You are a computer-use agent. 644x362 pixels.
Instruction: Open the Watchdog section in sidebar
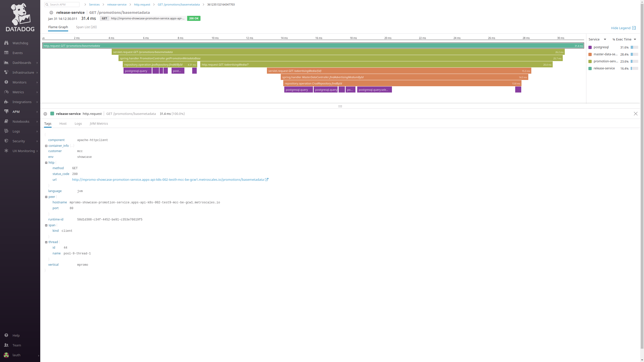[20, 43]
